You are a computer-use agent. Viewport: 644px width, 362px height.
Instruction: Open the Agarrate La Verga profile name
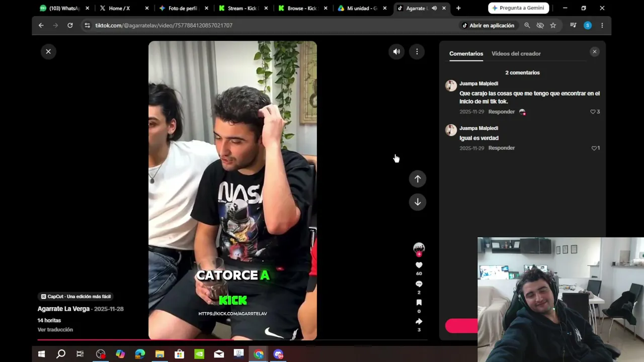tap(63, 309)
